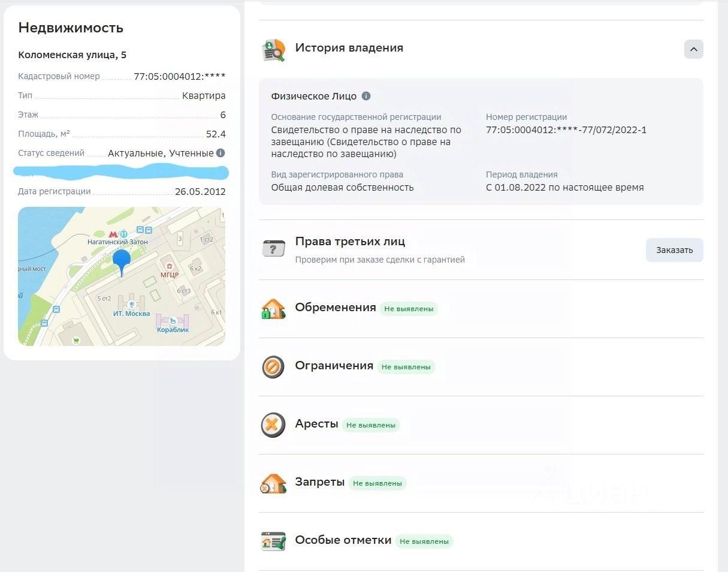
Task: Click the История владения heading text
Action: [349, 48]
